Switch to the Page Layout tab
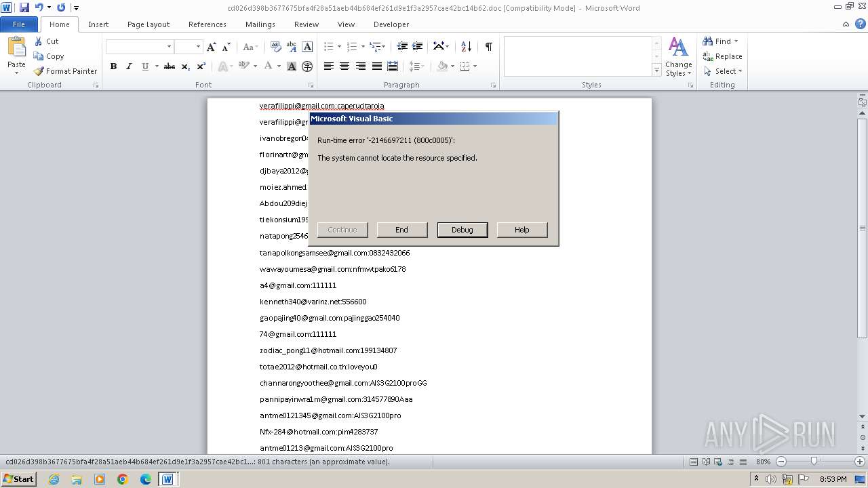 (149, 24)
